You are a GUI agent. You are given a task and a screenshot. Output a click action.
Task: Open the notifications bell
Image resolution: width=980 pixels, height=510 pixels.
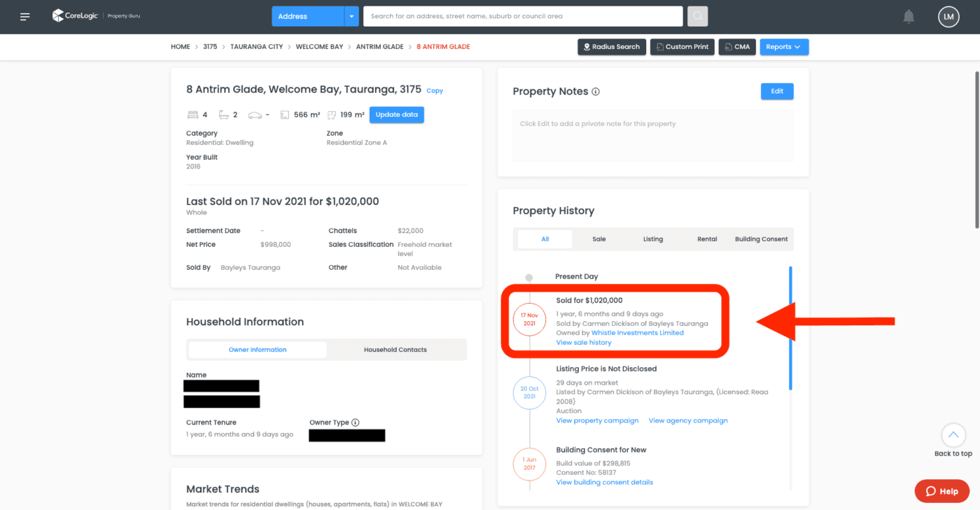[909, 16]
